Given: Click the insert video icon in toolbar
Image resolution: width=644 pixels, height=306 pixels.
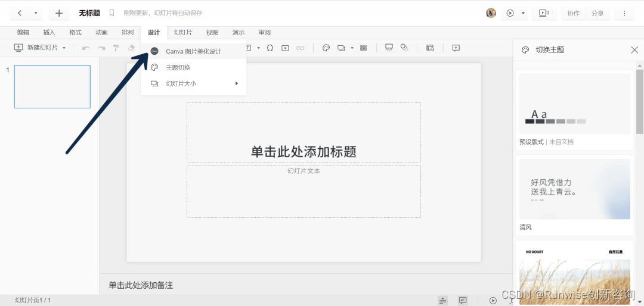Looking at the screenshot, I should pos(285,48).
